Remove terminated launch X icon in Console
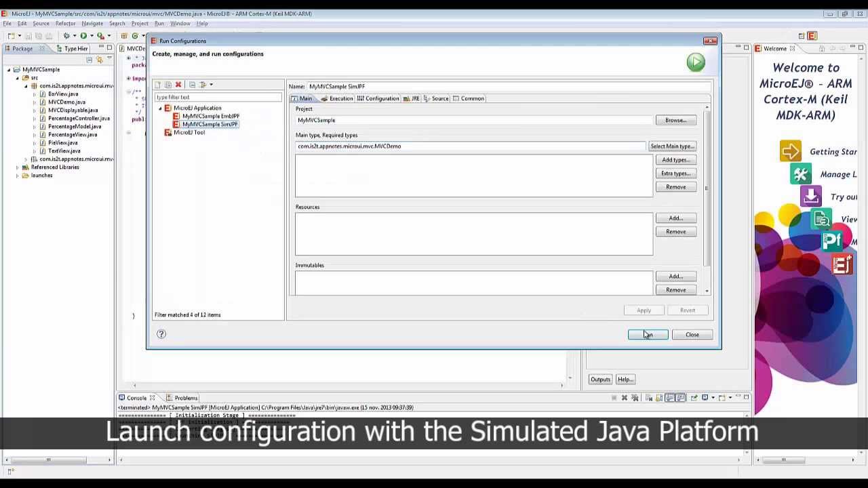 point(624,398)
